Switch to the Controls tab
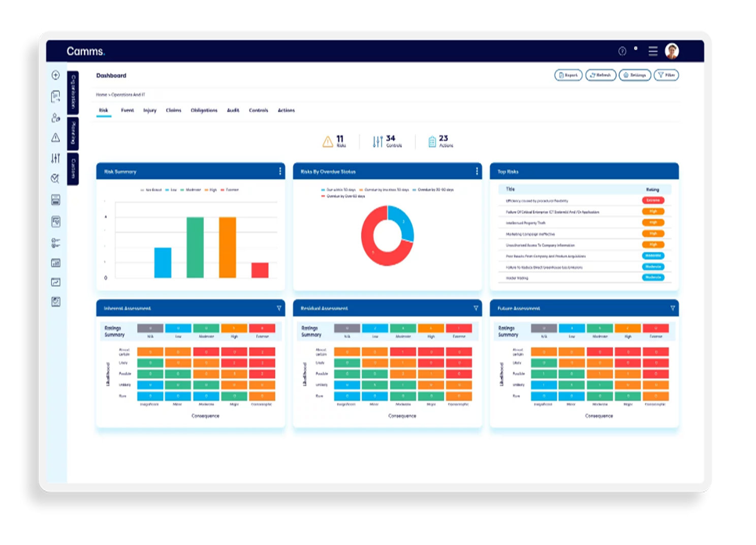756x545 pixels. pos(259,110)
